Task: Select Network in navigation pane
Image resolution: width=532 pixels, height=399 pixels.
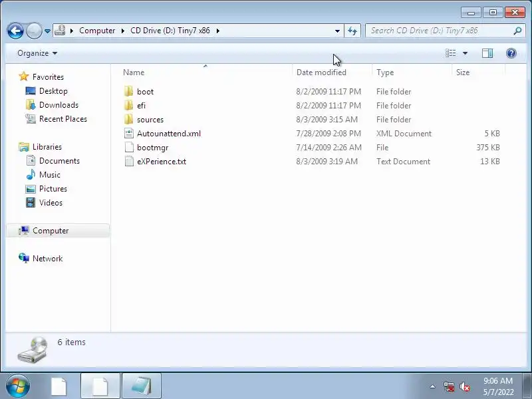Action: 47,259
